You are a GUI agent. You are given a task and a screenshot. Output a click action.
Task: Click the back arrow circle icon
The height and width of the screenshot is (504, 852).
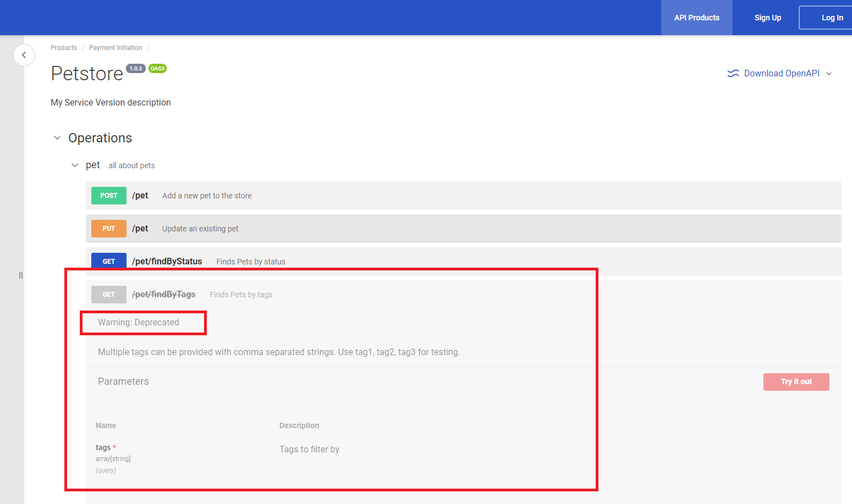click(24, 55)
